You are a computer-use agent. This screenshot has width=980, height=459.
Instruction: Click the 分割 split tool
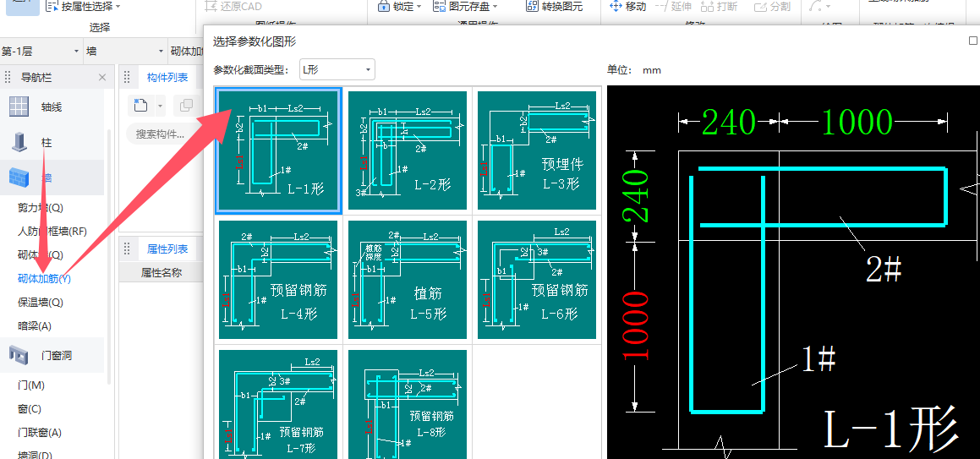772,6
